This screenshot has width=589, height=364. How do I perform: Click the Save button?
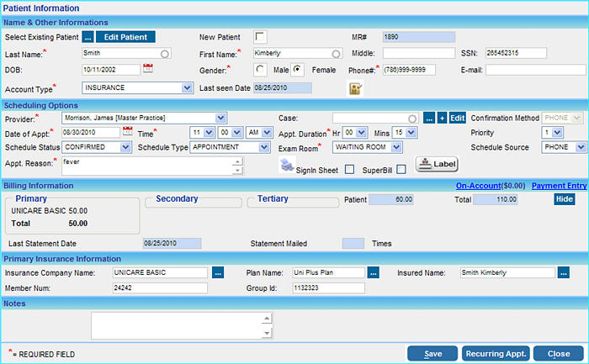[x=432, y=354]
